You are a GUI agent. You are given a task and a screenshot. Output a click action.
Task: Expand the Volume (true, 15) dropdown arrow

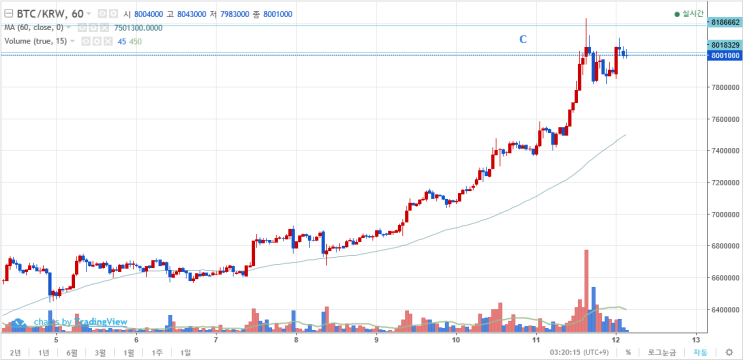pos(72,42)
